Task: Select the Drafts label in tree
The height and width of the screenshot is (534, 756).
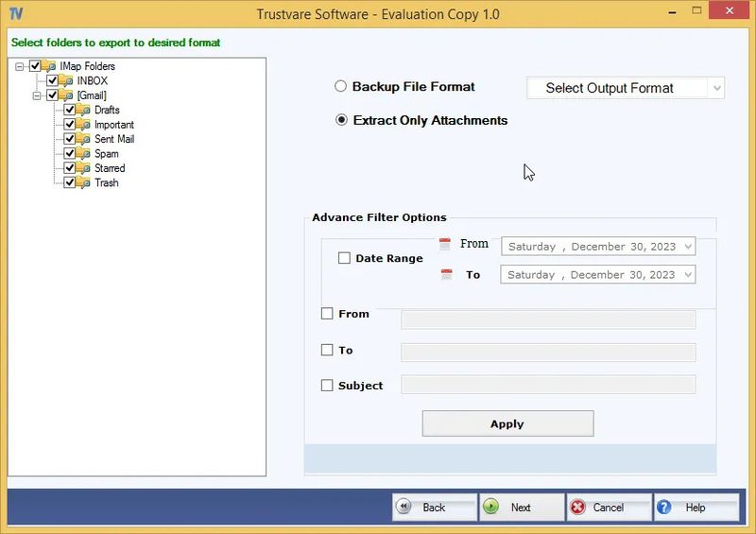Action: (x=107, y=110)
